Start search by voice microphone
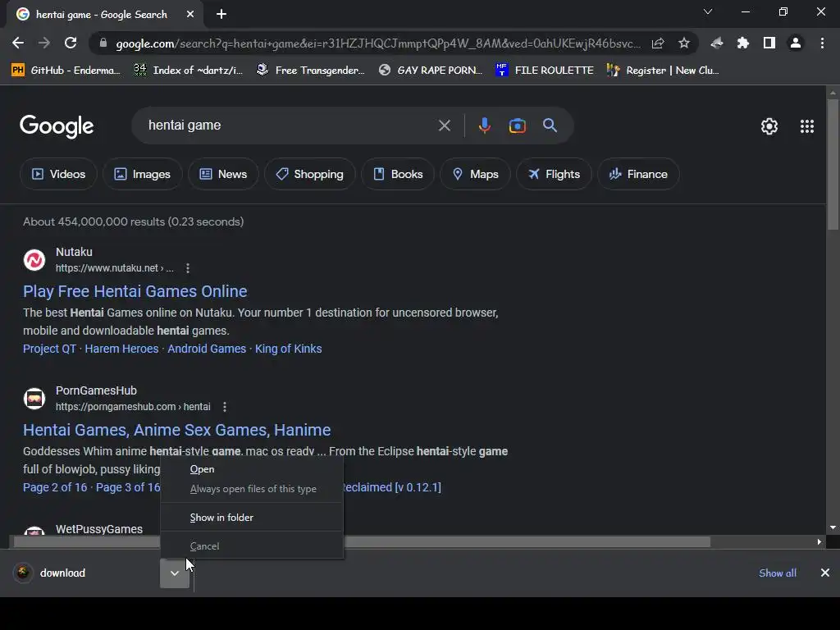The height and width of the screenshot is (630, 840). coord(484,126)
